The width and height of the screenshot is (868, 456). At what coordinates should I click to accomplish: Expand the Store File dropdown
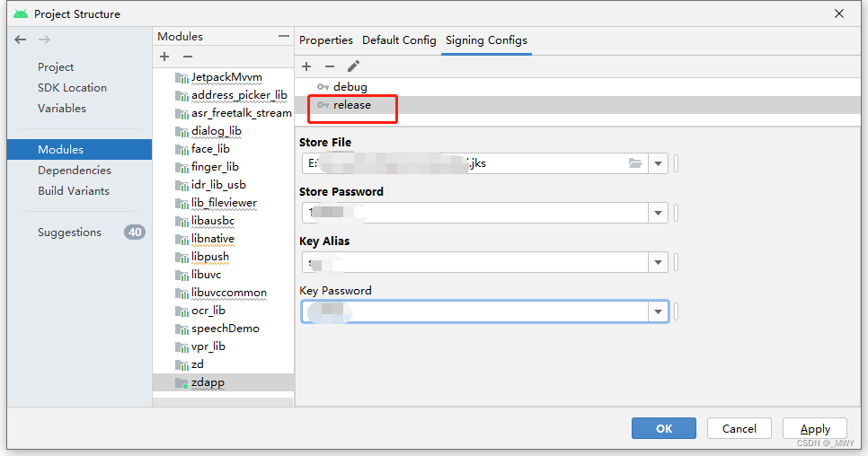659,163
